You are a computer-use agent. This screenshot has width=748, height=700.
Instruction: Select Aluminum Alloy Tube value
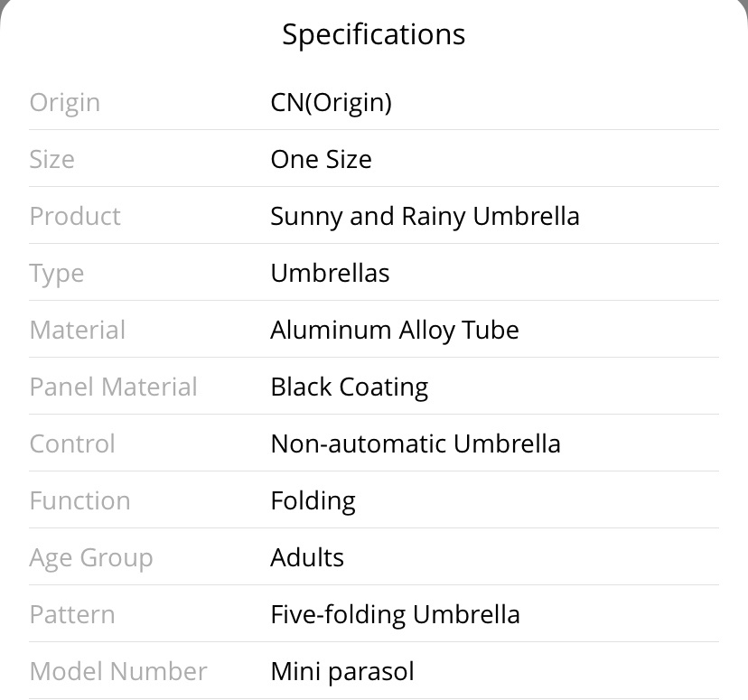395,331
